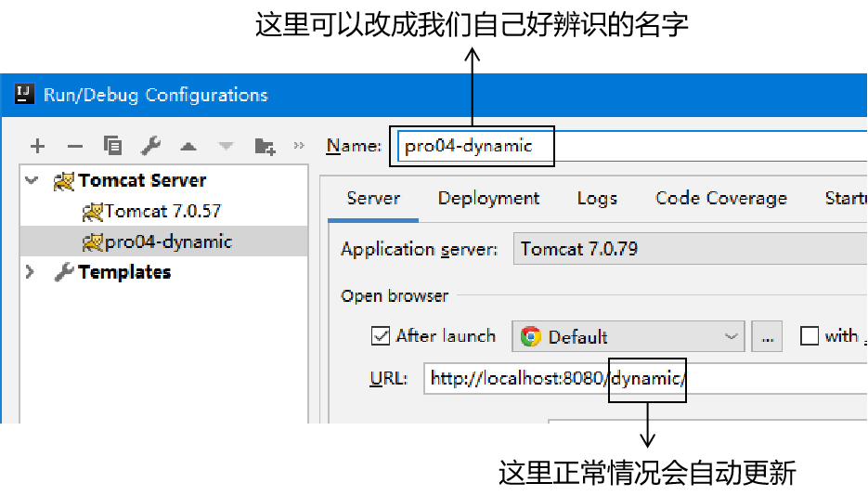Show more toolbar actions chevron
868x496 pixels.
click(299, 146)
